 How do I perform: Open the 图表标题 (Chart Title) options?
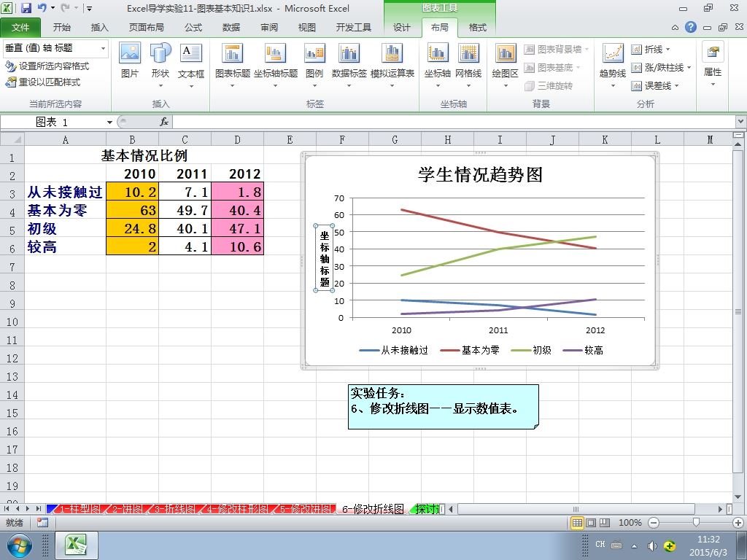[233, 65]
